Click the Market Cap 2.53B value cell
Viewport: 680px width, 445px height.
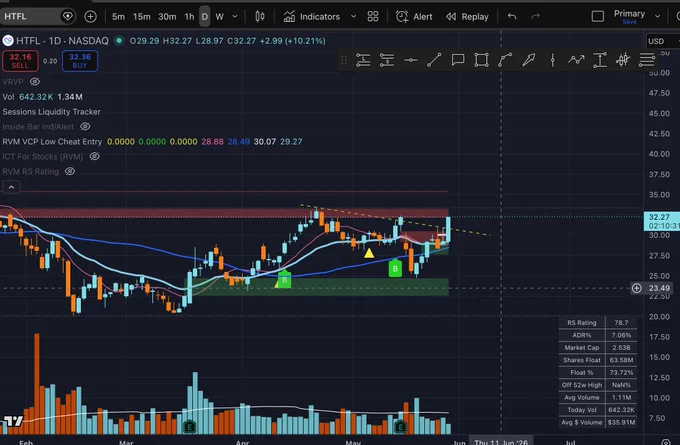[621, 347]
